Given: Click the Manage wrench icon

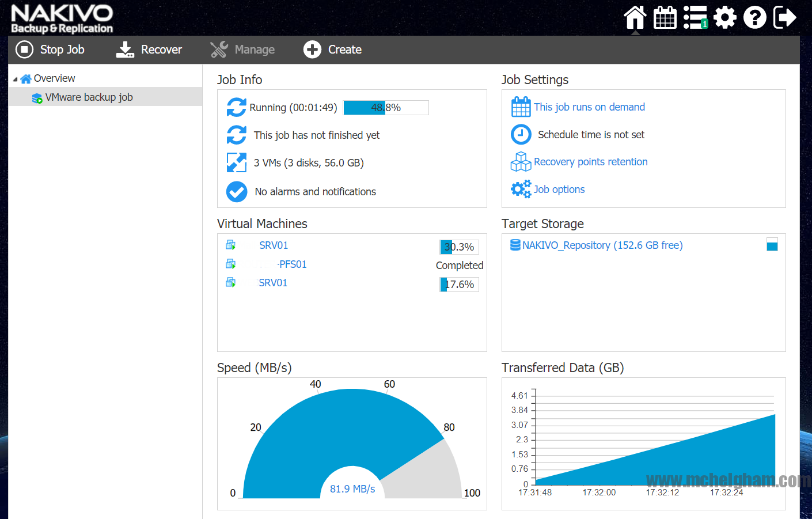Looking at the screenshot, I should (x=219, y=50).
